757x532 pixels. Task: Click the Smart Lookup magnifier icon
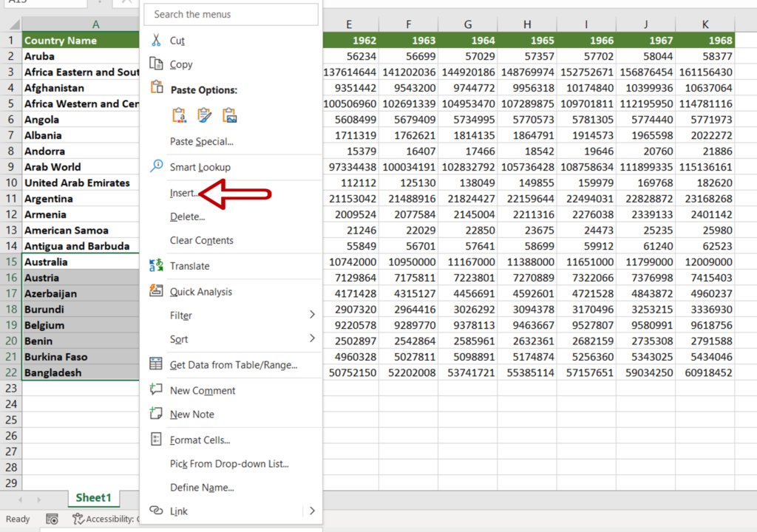[x=155, y=166]
